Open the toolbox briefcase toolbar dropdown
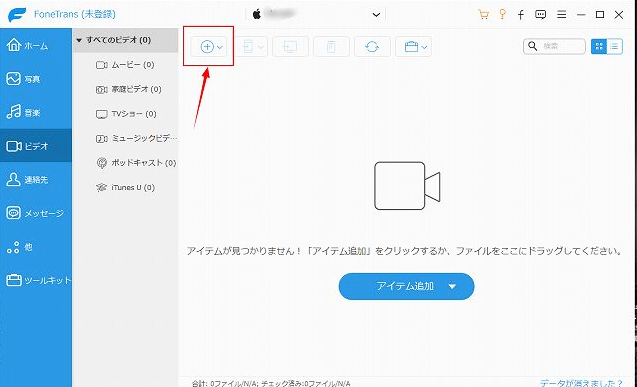 point(413,47)
